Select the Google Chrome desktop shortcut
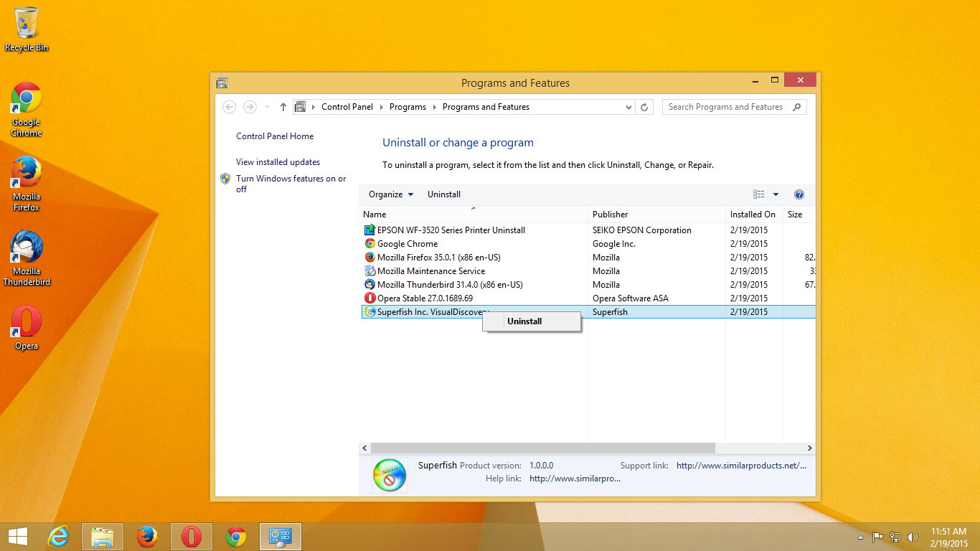Screen dimensions: 980x551 (x=27, y=110)
